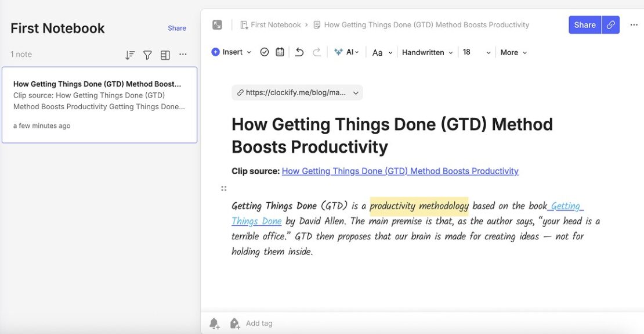Click the Share link for First Notebook
The image size is (644, 334).
coord(177,28)
